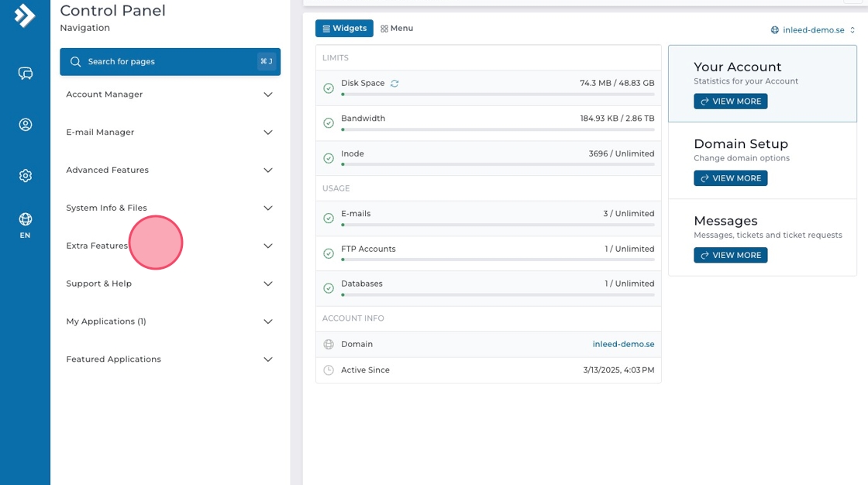Click the DirectAdmin logo icon
The width and height of the screenshot is (868, 485).
(25, 15)
